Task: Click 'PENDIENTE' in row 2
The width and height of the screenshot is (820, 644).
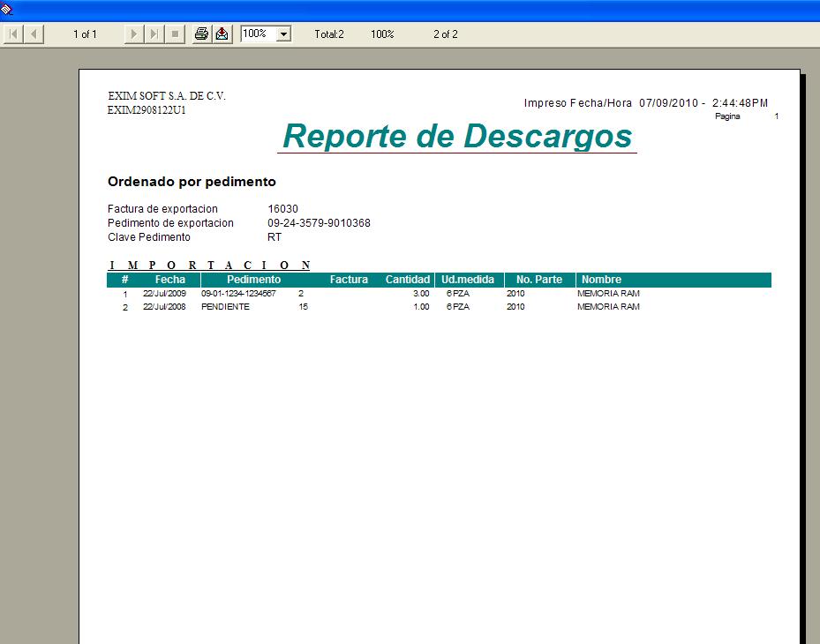Action: 225,306
